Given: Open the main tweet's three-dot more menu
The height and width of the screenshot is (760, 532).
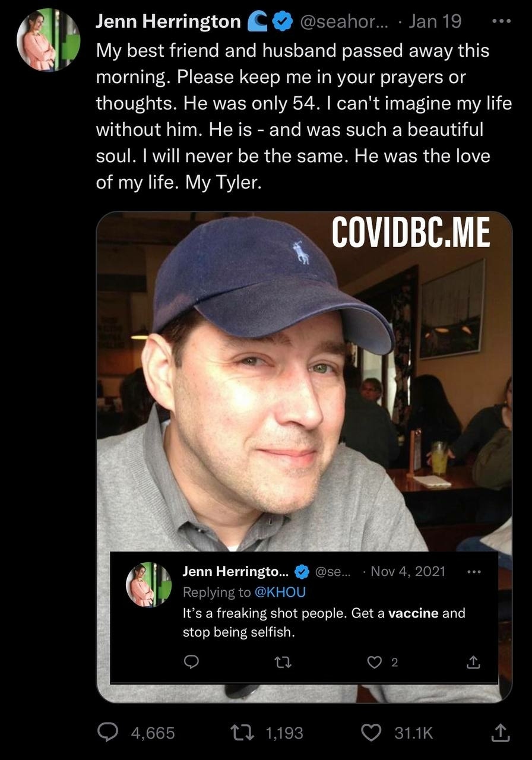Looking at the screenshot, I should 502,20.
